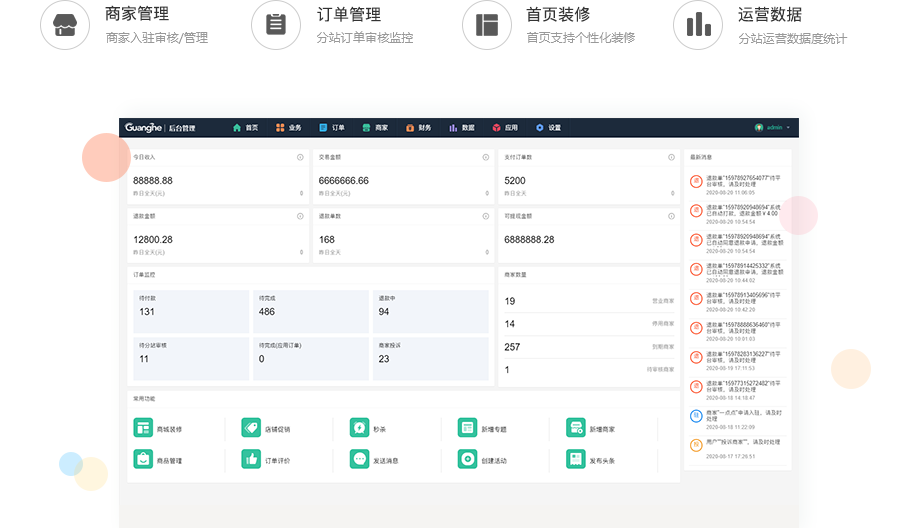The image size is (910, 528).
Task: Click the info icon on 交易金额 card
Action: (x=486, y=157)
